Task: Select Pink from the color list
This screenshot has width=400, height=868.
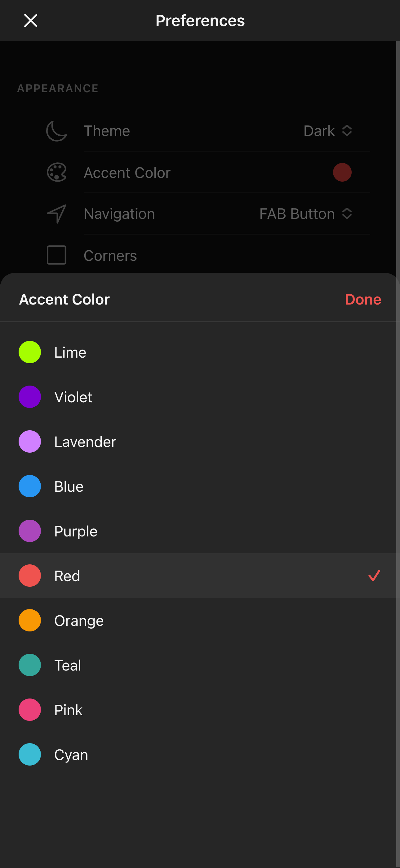Action: [198, 710]
